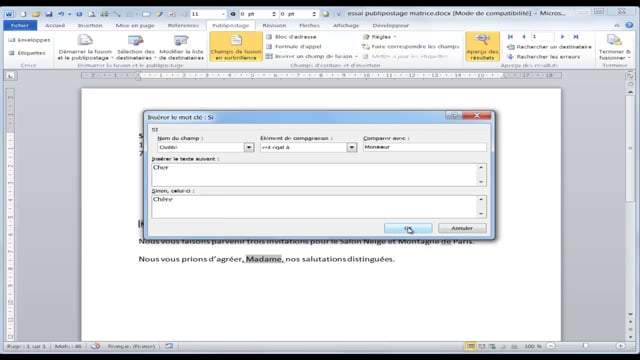Click the 'Sinon, celui-ci' text box
This screenshot has width=640, height=360.
[x=314, y=207]
